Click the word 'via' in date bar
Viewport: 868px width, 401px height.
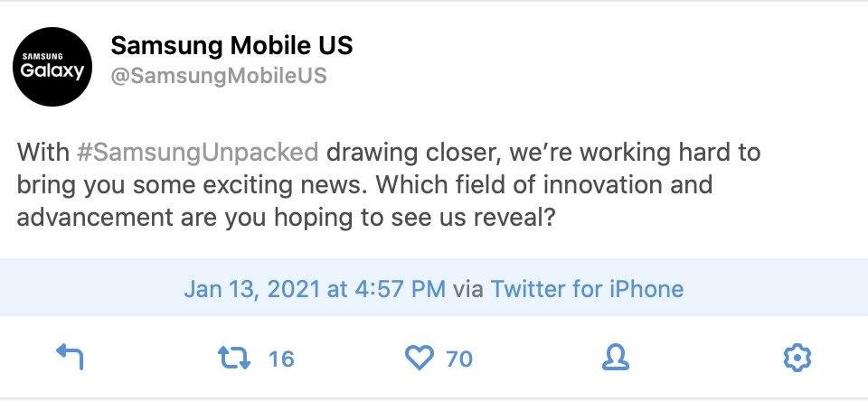[x=467, y=289]
